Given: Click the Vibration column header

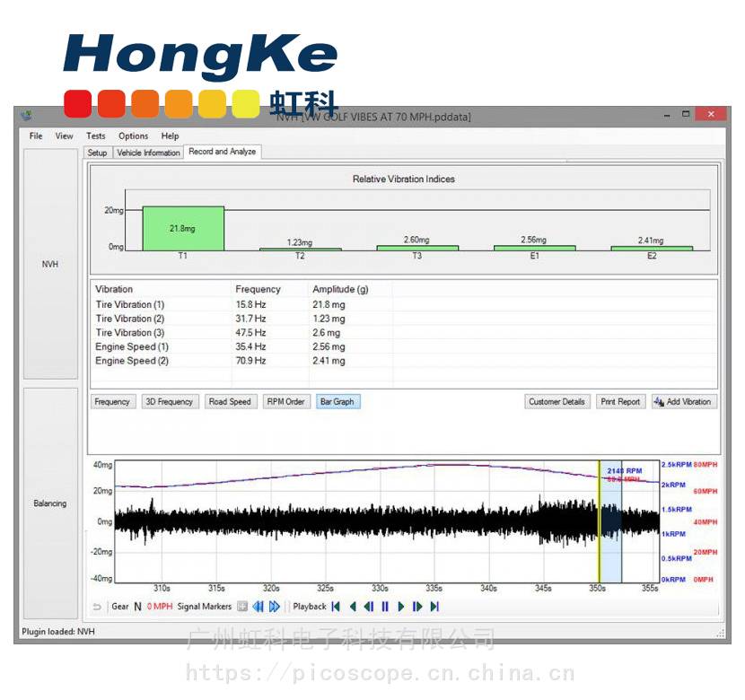Looking at the screenshot, I should point(161,289).
